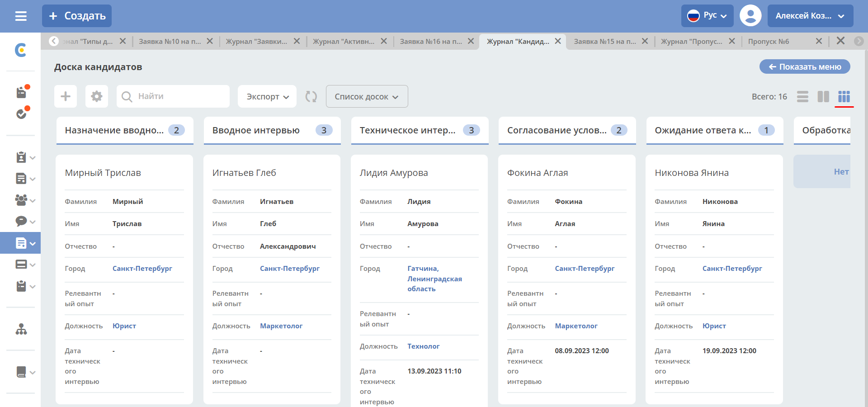The height and width of the screenshot is (407, 868).
Task: Switch to the Заявка №10 tab
Action: click(x=170, y=41)
